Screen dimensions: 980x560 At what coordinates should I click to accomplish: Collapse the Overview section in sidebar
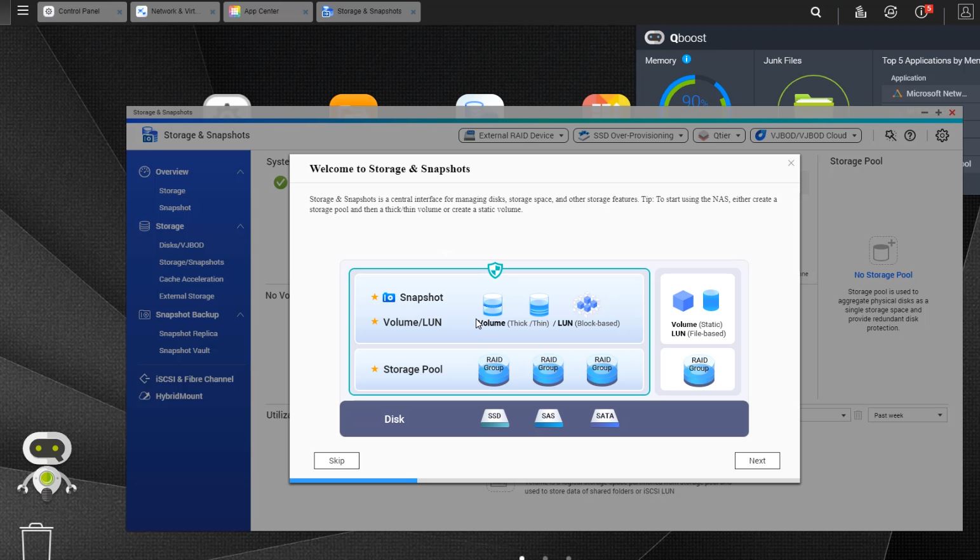(240, 172)
